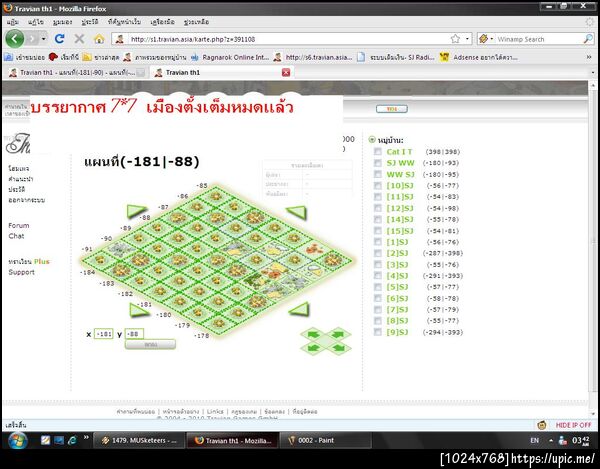Click the browser forward arrow button
This screenshot has height=469, width=600.
pyautogui.click(x=32, y=39)
